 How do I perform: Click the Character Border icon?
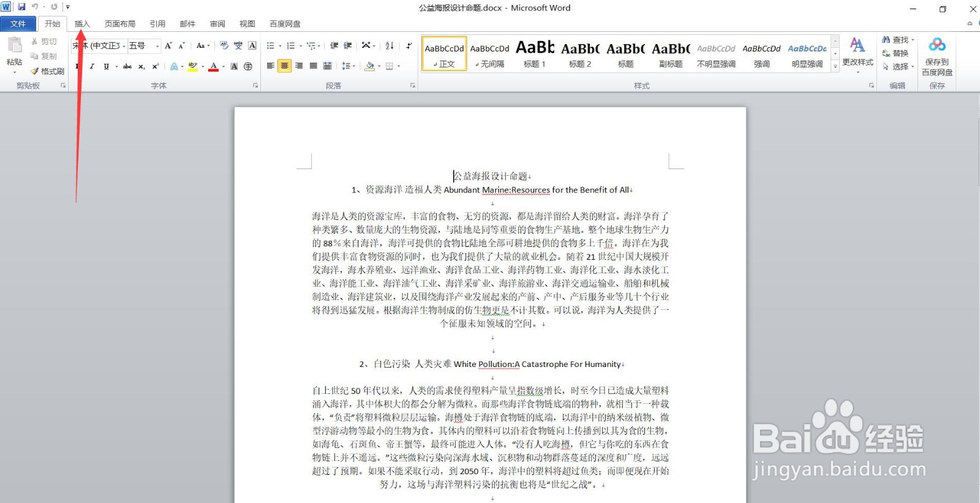(252, 46)
